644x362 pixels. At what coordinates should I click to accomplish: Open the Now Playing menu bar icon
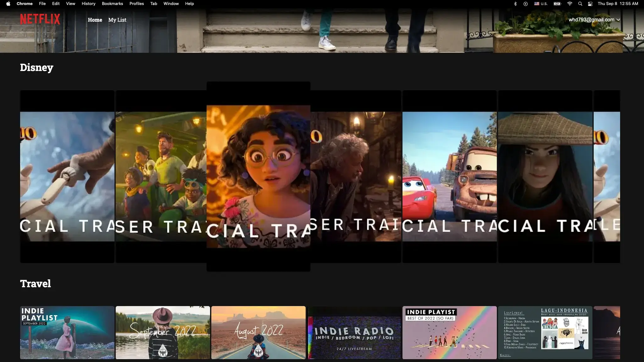coord(525,4)
